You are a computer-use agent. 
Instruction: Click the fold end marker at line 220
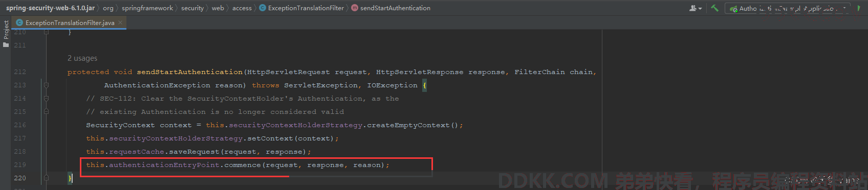pos(46,178)
